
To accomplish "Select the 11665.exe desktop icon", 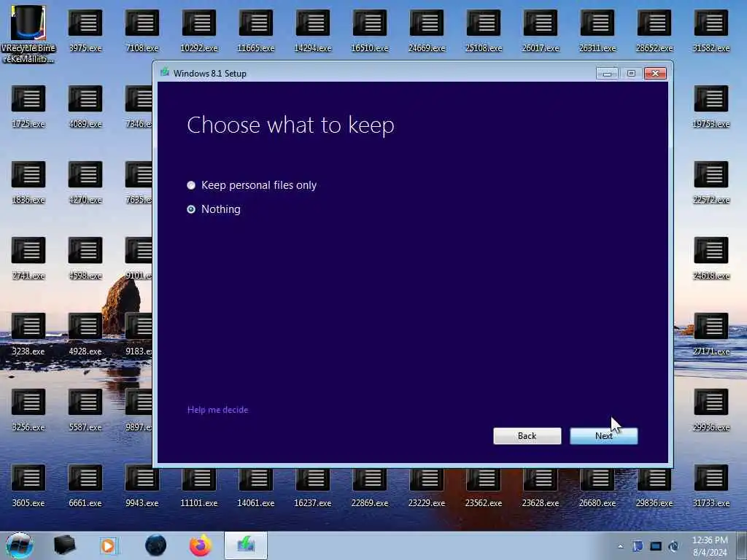I will (256, 31).
